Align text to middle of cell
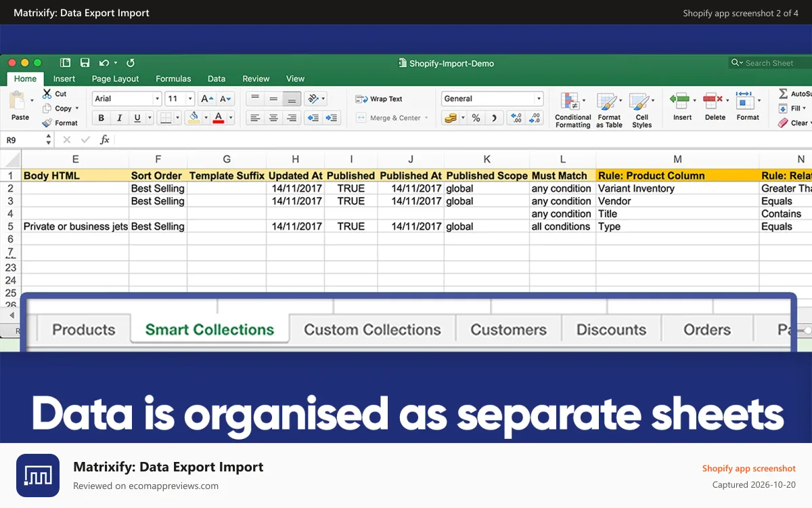 [x=273, y=99]
